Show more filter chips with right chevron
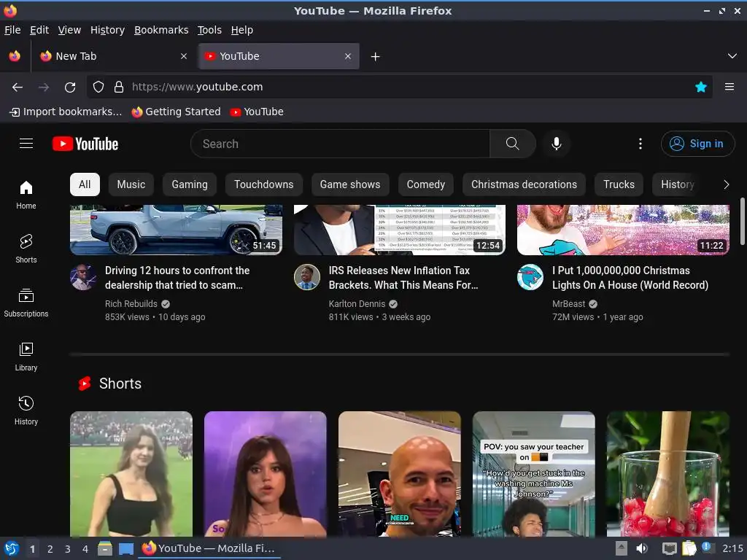 point(726,184)
